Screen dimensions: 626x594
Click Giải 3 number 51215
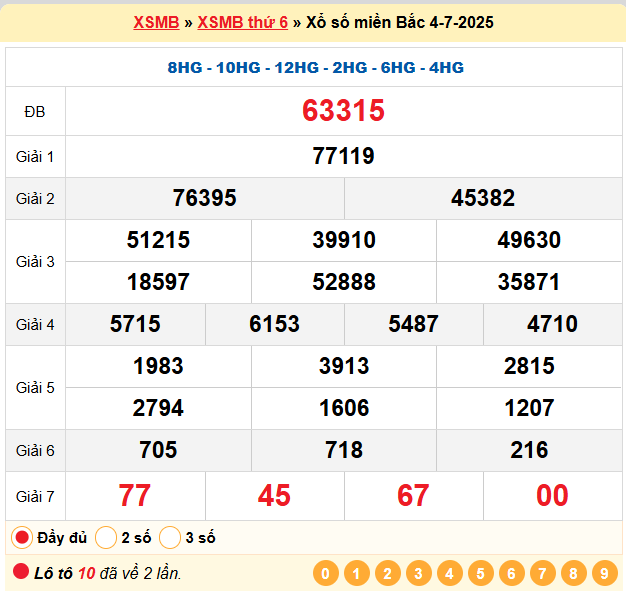point(158,240)
